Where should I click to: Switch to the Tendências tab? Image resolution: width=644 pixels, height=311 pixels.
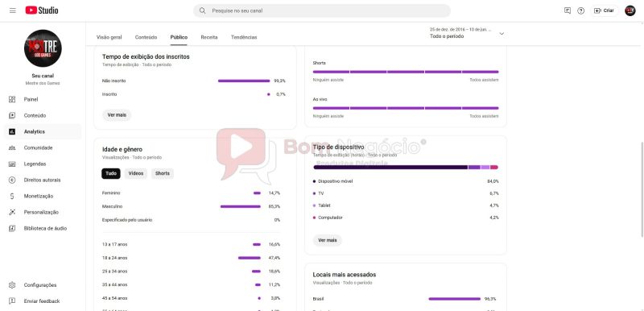(244, 37)
